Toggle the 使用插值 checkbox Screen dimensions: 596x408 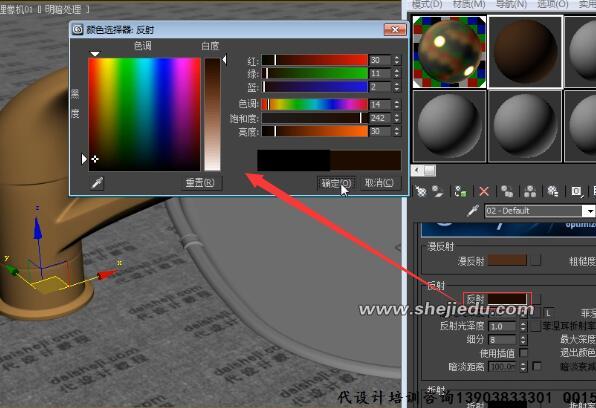point(523,353)
